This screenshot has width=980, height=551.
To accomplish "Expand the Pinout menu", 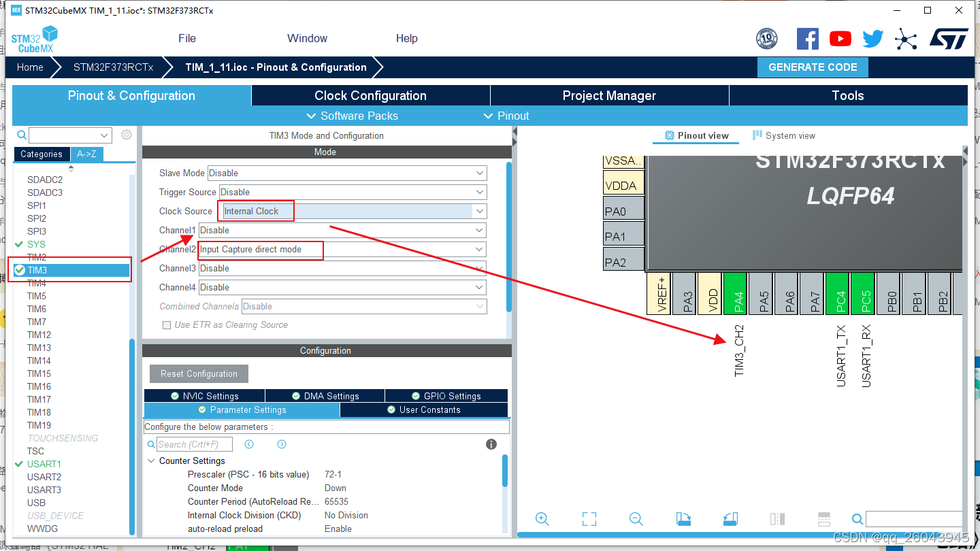I will coord(506,116).
